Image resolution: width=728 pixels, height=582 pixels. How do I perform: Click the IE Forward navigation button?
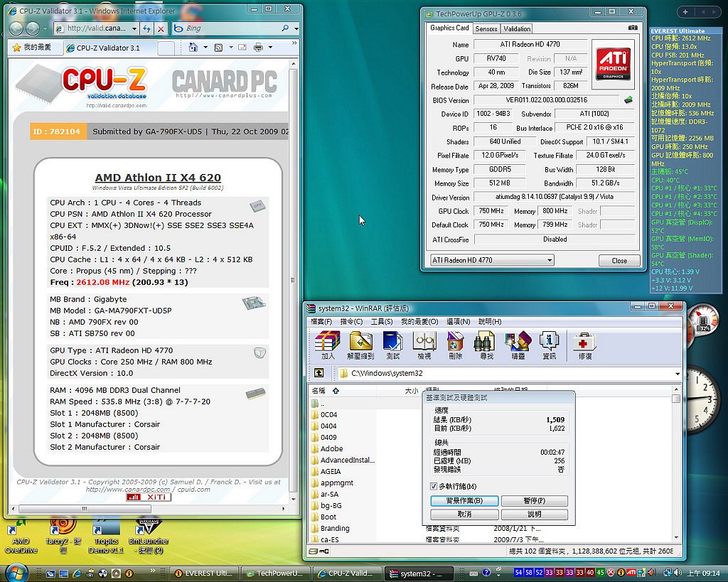click(33, 28)
